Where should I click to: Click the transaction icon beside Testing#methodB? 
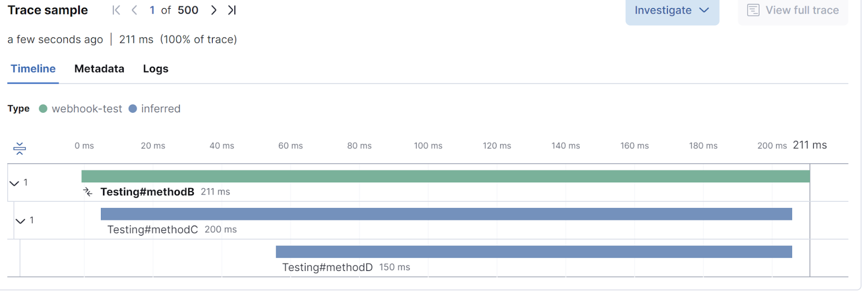88,192
